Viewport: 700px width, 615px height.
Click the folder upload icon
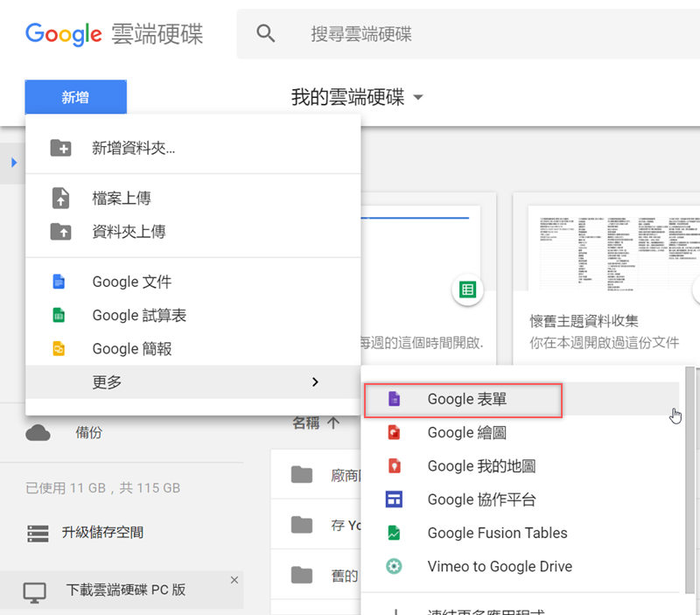coord(60,232)
